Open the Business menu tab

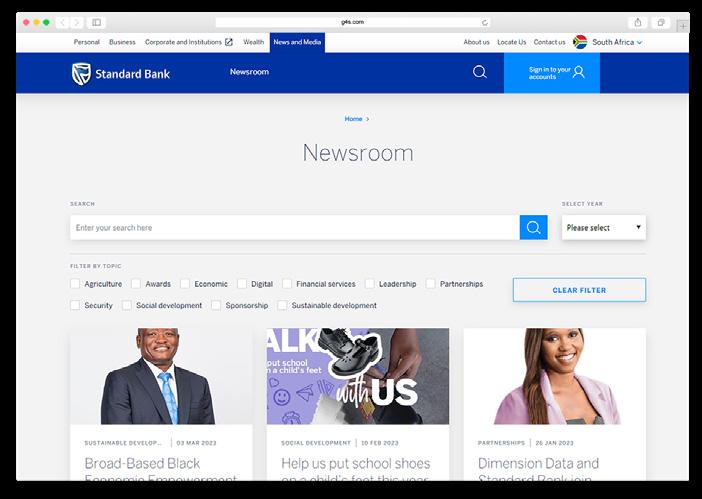(x=122, y=42)
